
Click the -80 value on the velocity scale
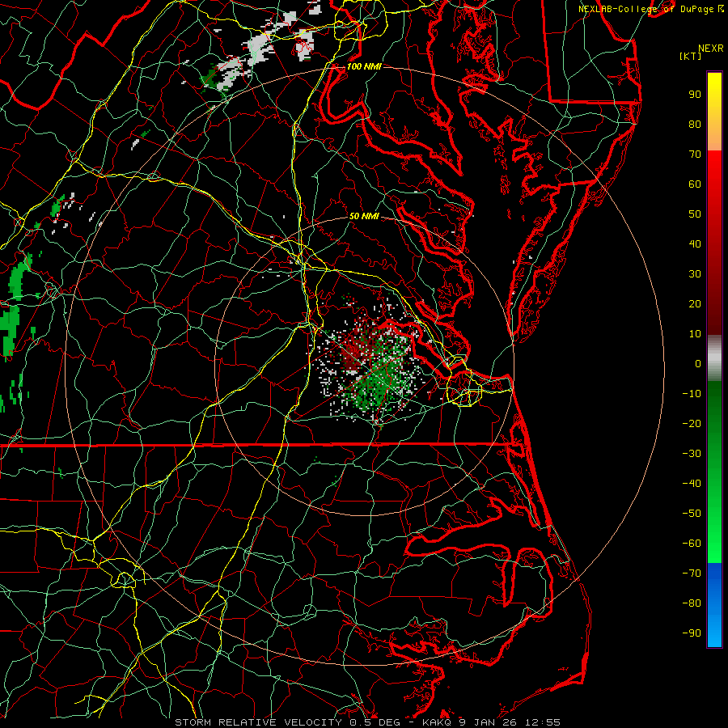692,603
